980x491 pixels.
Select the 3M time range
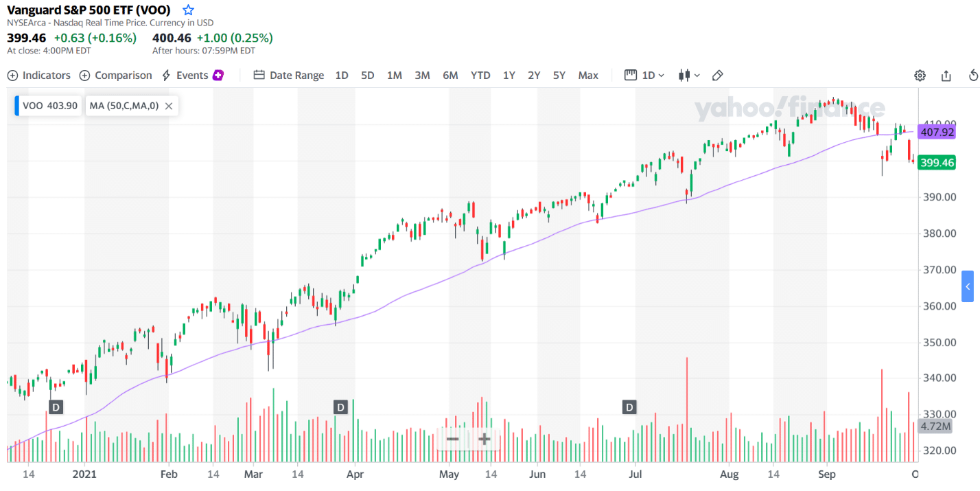[x=422, y=75]
